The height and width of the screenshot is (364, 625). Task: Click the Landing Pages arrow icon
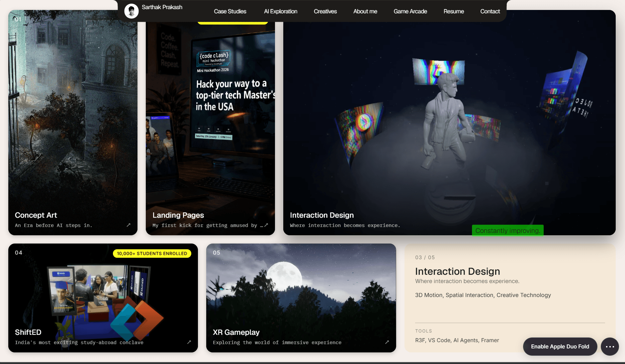point(266,225)
